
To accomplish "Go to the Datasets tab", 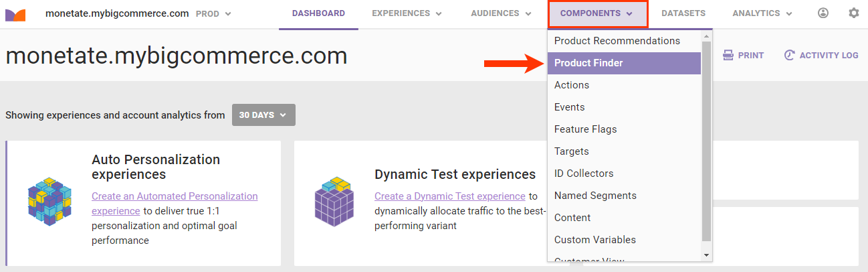I will 683,13.
